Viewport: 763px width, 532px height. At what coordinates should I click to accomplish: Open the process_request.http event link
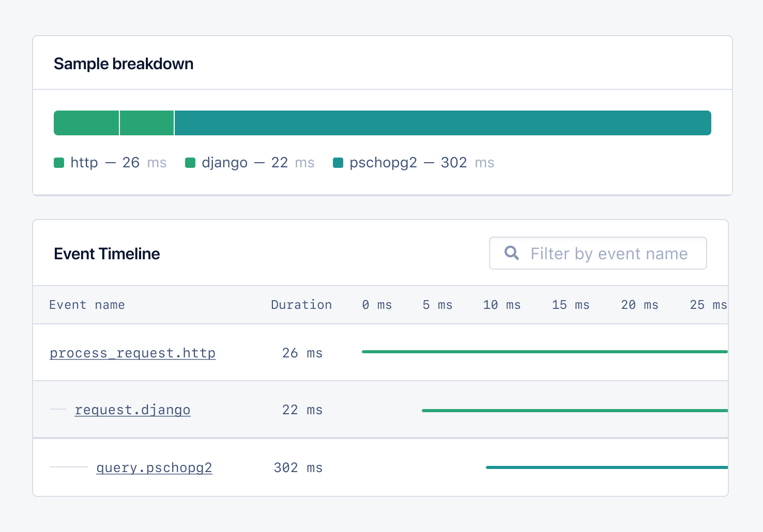[132, 353]
